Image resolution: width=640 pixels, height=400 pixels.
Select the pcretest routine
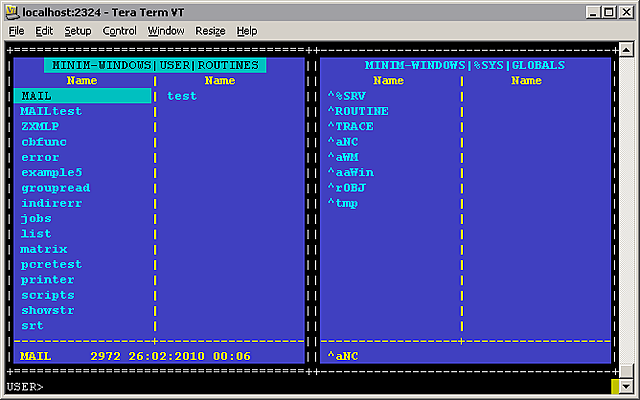pyautogui.click(x=51, y=264)
